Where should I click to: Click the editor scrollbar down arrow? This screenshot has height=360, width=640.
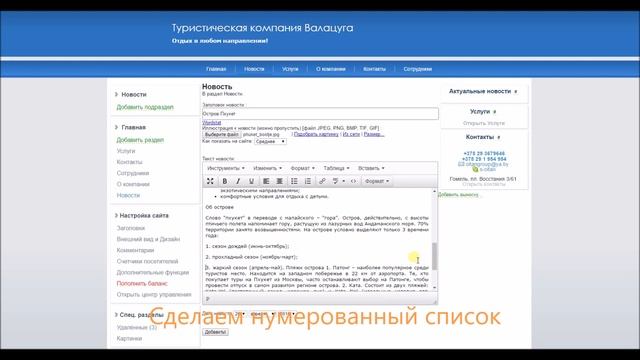click(x=434, y=288)
